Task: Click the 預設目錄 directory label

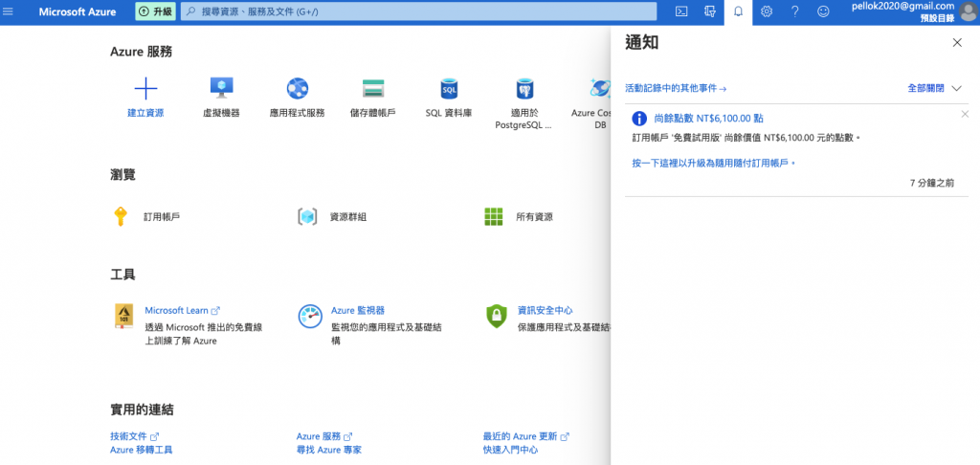Action: (938, 18)
